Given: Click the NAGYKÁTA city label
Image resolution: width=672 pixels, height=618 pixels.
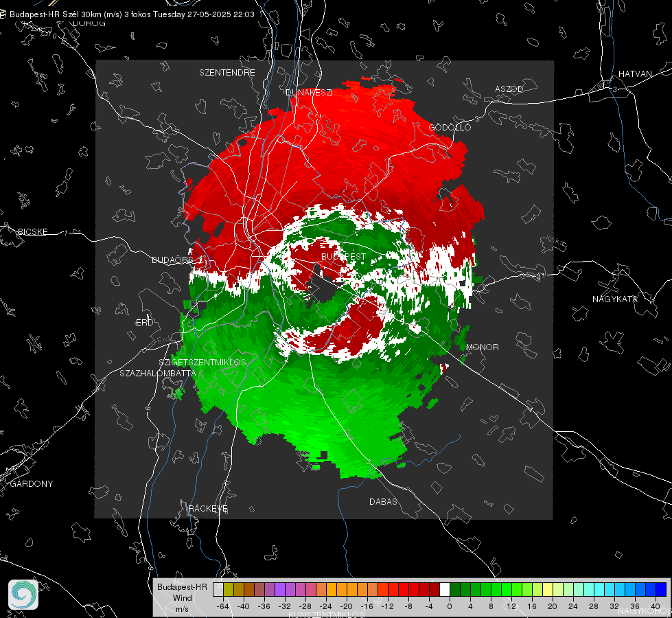Looking at the screenshot, I should [x=614, y=299].
